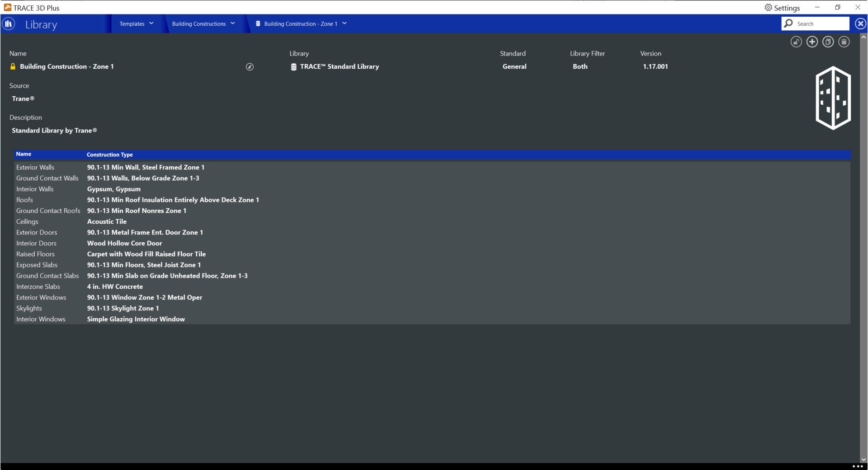Close the Library with the circled X
The width and height of the screenshot is (868, 470).
tap(860, 24)
